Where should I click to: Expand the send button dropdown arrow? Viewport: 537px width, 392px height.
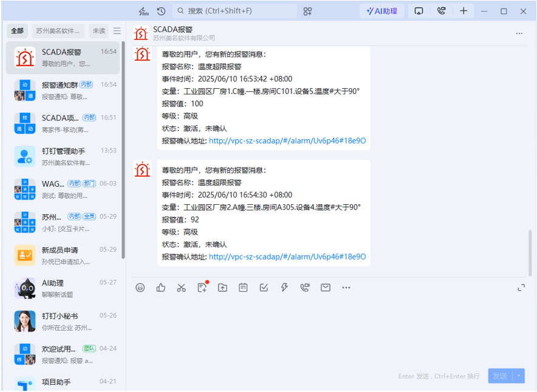[x=519, y=376]
